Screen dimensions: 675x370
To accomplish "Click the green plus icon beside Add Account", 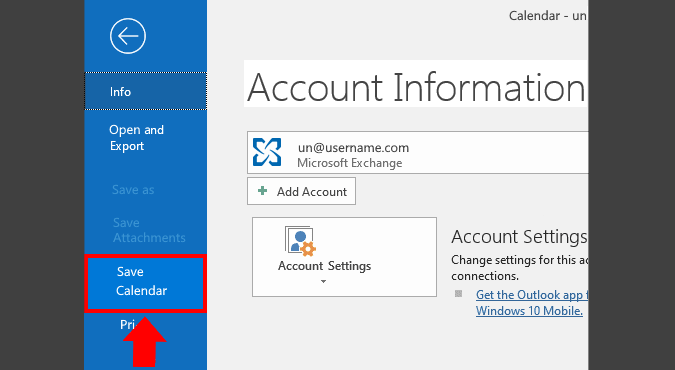I will [x=262, y=191].
